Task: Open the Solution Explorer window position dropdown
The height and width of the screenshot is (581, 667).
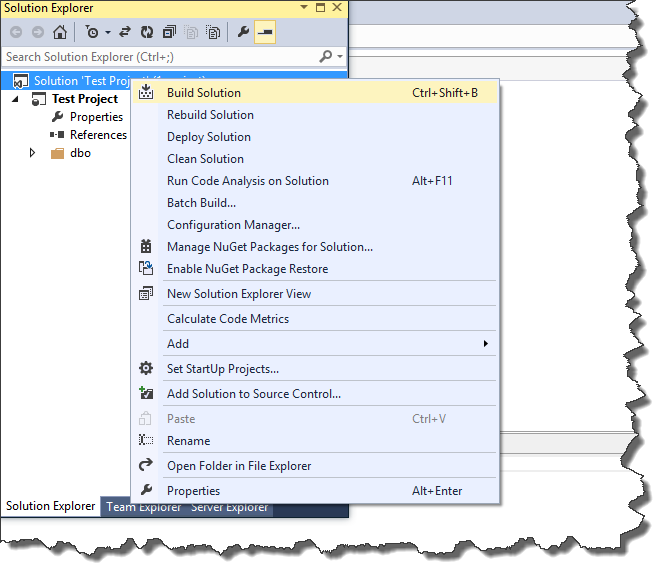Action: [304, 7]
